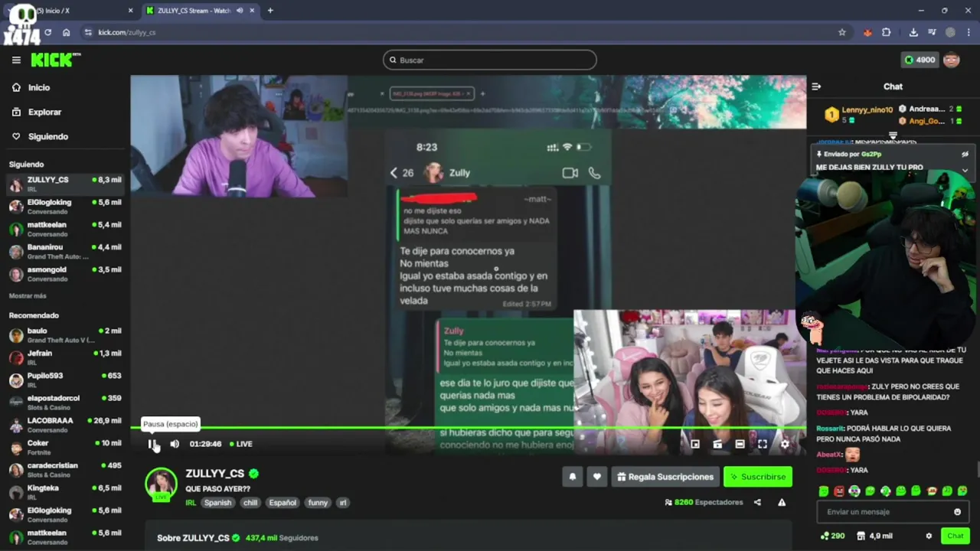This screenshot has height=551, width=980.
Task: Insert the first green emote in row
Action: pyautogui.click(x=824, y=491)
